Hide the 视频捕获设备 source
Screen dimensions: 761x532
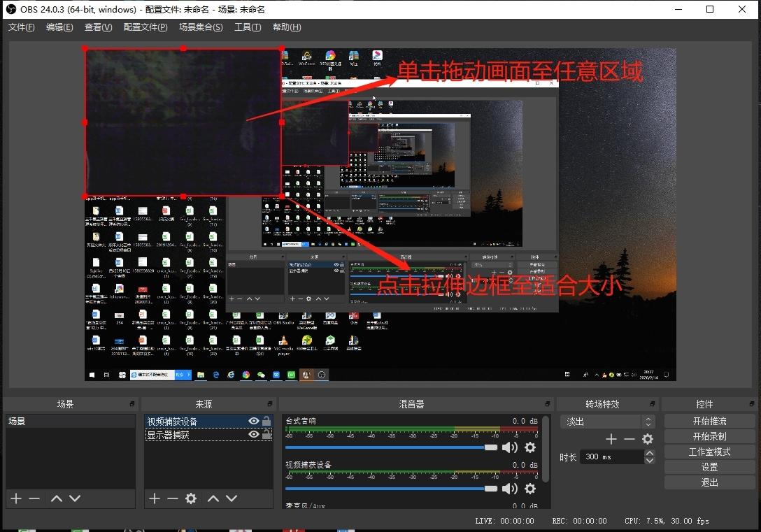coord(254,422)
